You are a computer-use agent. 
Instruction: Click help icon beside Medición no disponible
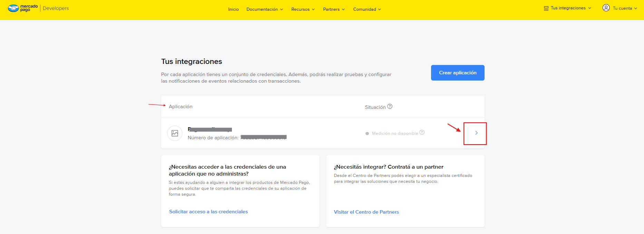422,132
